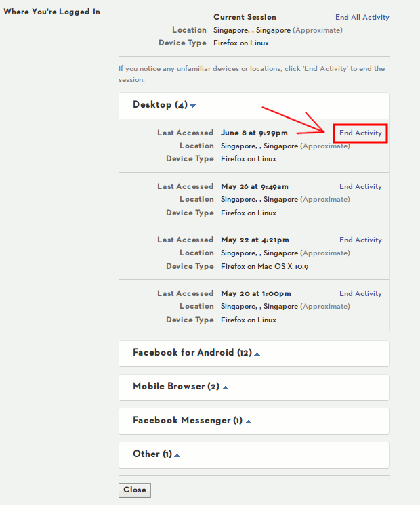Image resolution: width=420 pixels, height=512 pixels.
Task: Select the Facebook Messenger (1) section title
Action: 187,421
